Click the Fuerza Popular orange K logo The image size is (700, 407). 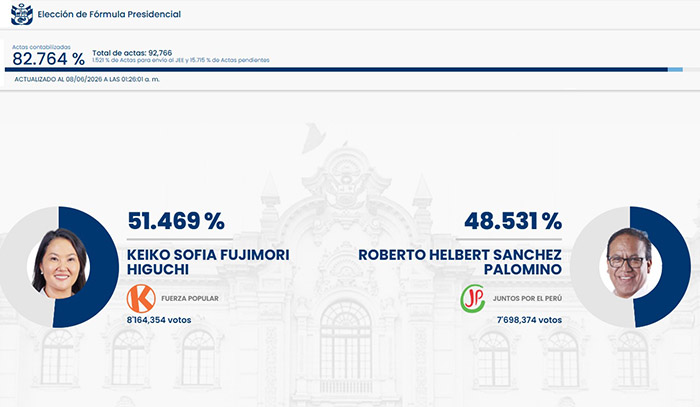141,299
